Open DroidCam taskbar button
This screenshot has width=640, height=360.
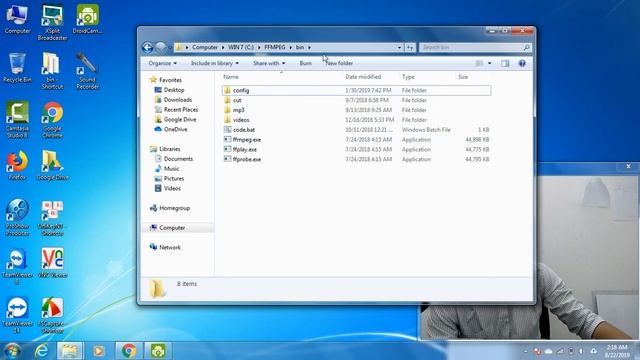[x=158, y=351]
